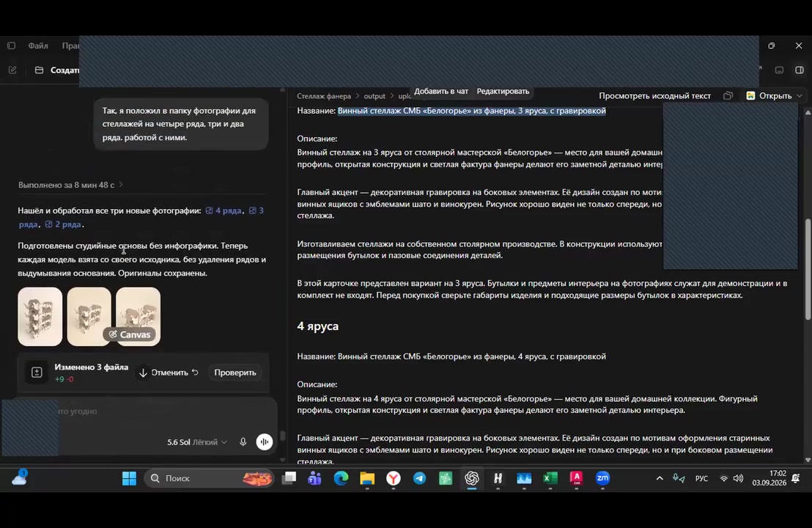Open the '2 ряда' file link
This screenshot has height=528, width=812.
click(63, 224)
